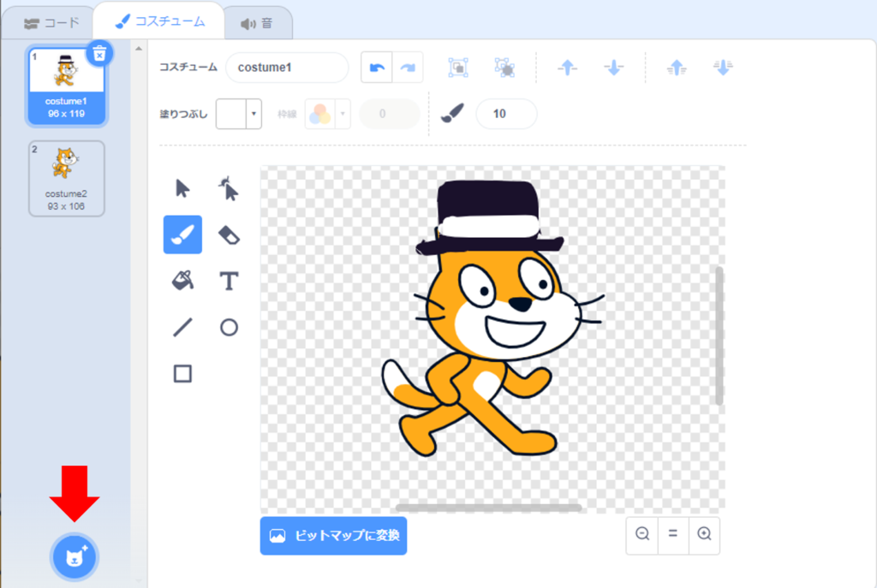The image size is (877, 588).
Task: Click the Undo arrow button
Action: click(377, 68)
